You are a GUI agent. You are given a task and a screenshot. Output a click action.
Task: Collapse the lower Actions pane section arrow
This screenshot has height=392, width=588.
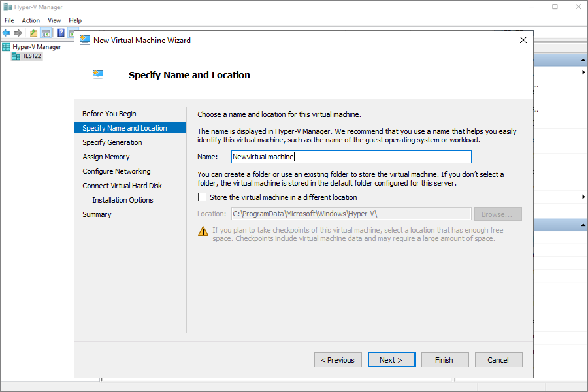pyautogui.click(x=583, y=225)
